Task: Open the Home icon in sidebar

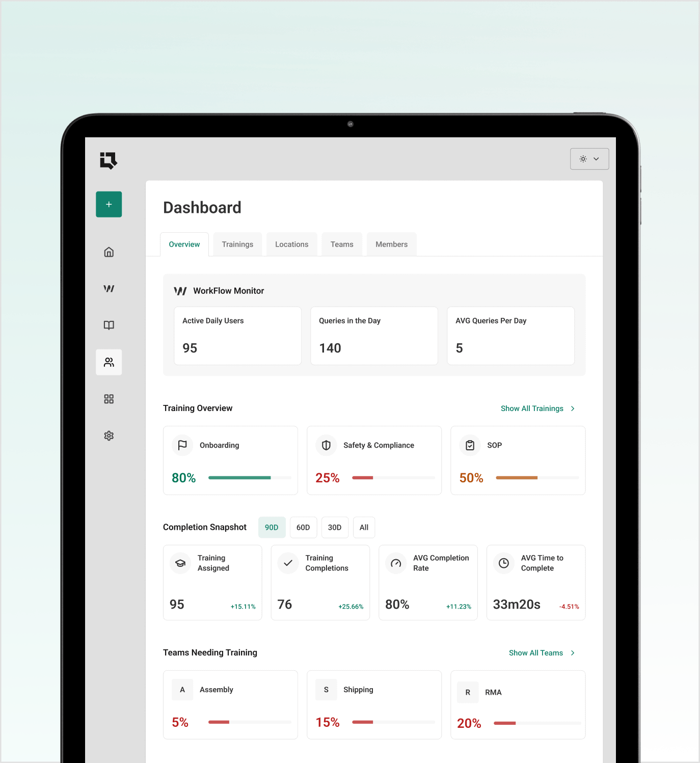Action: (109, 252)
